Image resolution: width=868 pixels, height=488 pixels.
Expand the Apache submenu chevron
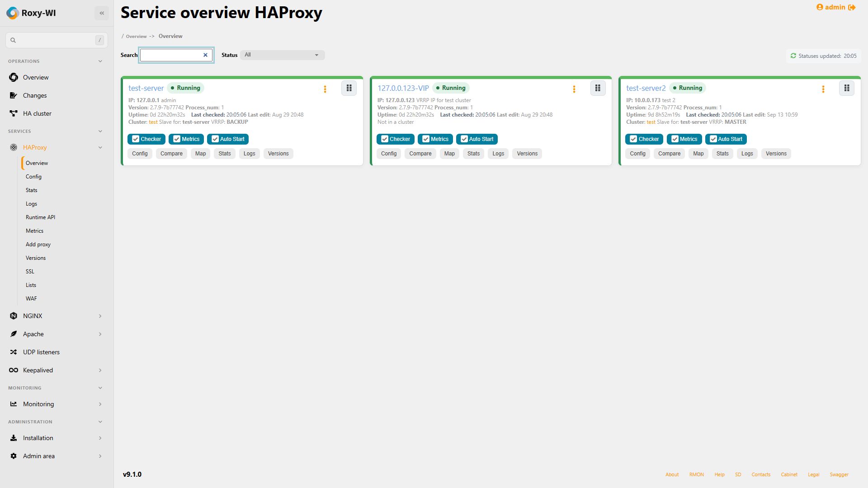(100, 334)
